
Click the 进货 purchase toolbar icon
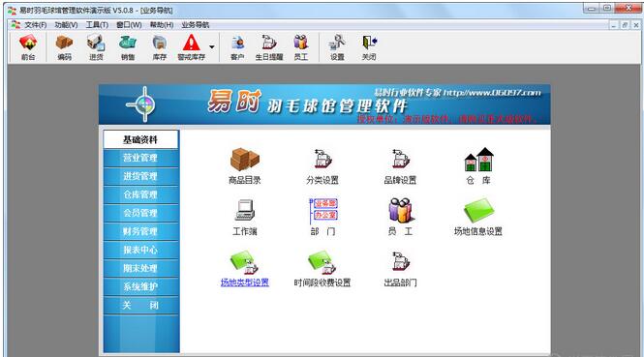pos(96,47)
